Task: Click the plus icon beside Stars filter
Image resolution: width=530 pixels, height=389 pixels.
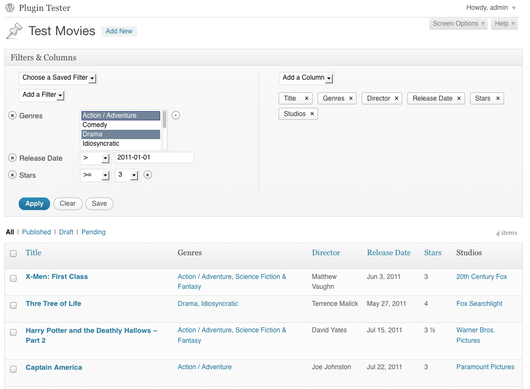Action: [x=148, y=175]
